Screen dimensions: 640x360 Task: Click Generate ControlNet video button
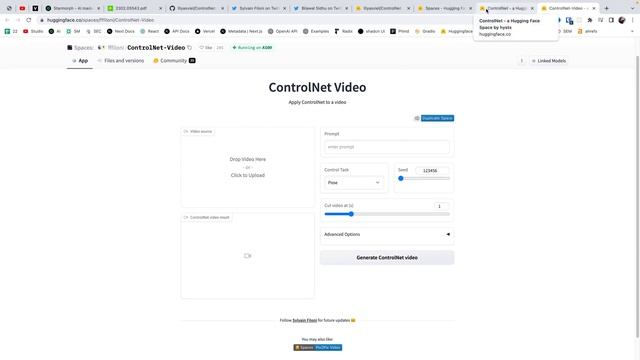pyautogui.click(x=387, y=258)
